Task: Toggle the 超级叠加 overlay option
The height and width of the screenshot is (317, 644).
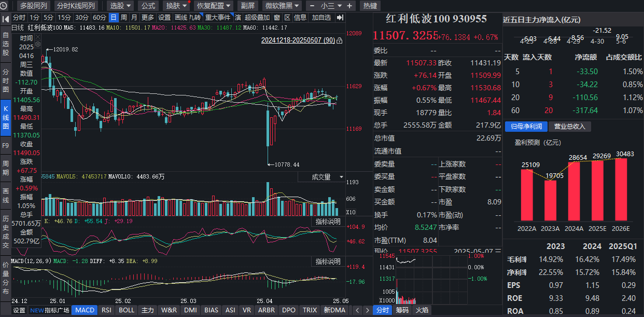Action: pyautogui.click(x=257, y=18)
